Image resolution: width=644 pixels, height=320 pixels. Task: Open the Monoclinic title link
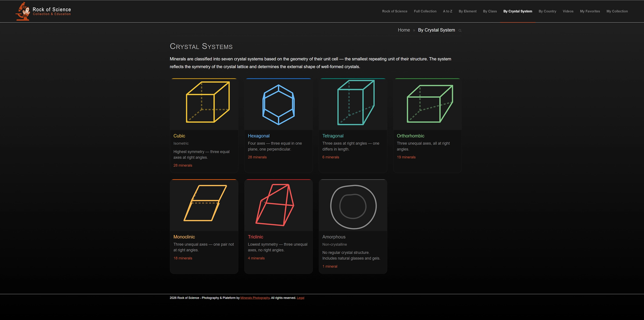coord(184,237)
